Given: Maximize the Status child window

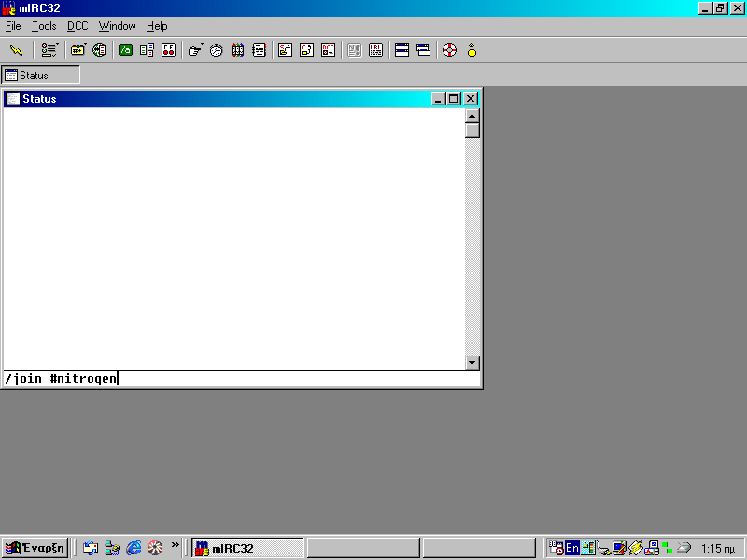Looking at the screenshot, I should pos(454,99).
